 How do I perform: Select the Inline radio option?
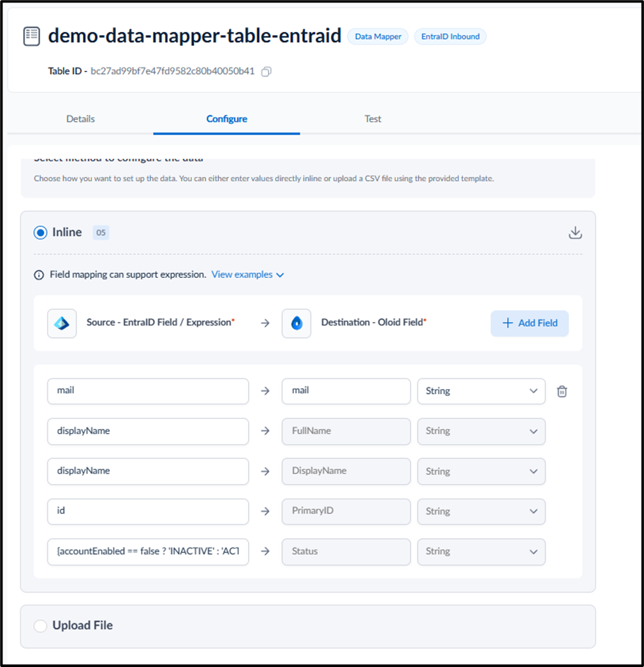(40, 233)
